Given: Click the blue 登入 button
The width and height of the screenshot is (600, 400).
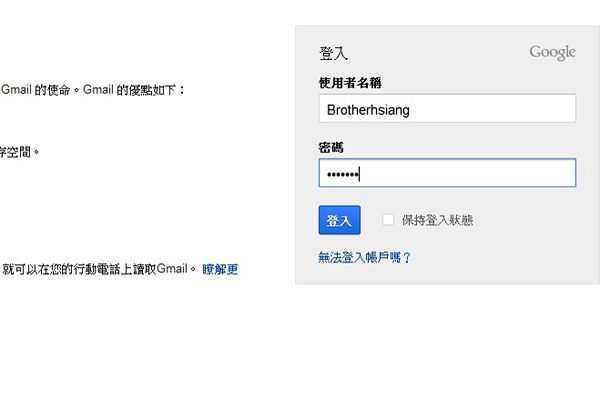Looking at the screenshot, I should point(339,220).
